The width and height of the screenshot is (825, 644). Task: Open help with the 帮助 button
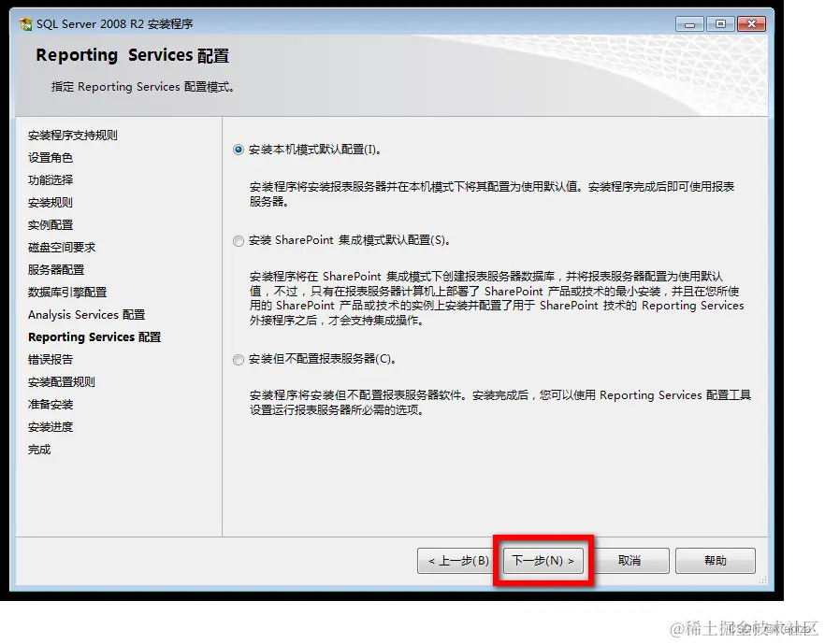715,561
